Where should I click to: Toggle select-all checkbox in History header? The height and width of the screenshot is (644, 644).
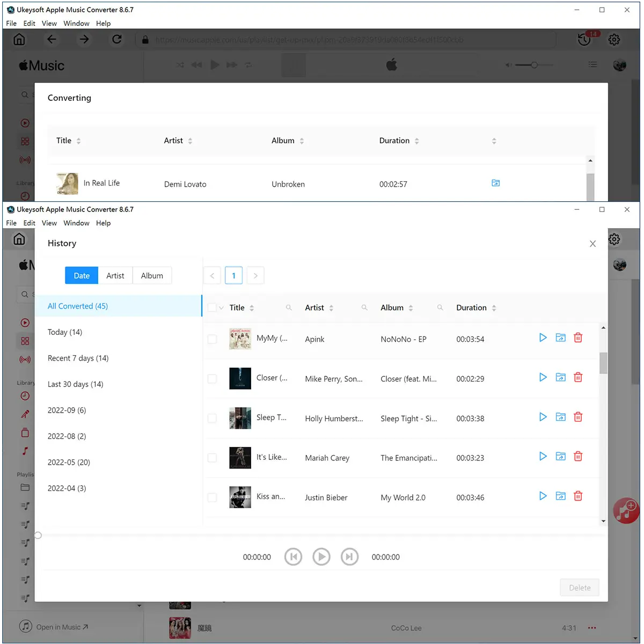coord(212,308)
